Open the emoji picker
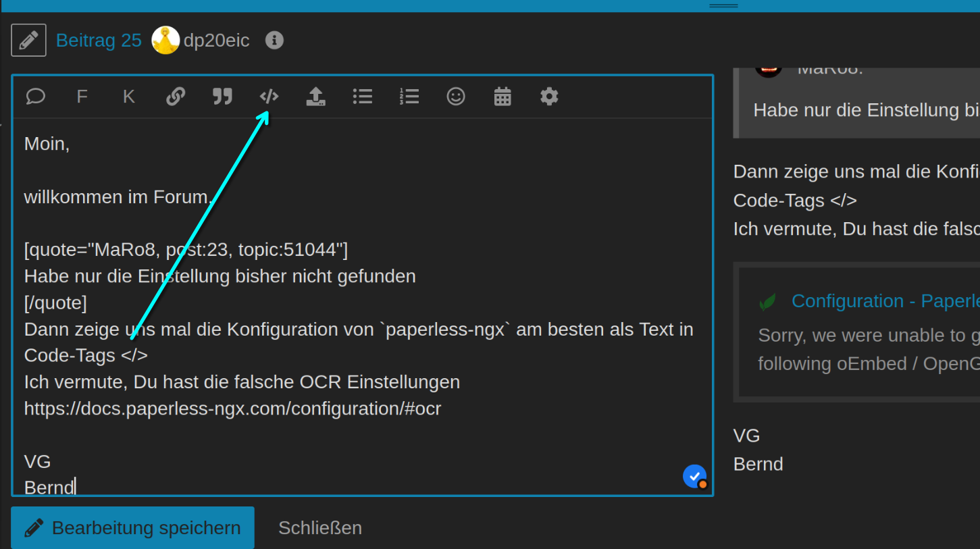This screenshot has width=980, height=549. pyautogui.click(x=456, y=97)
